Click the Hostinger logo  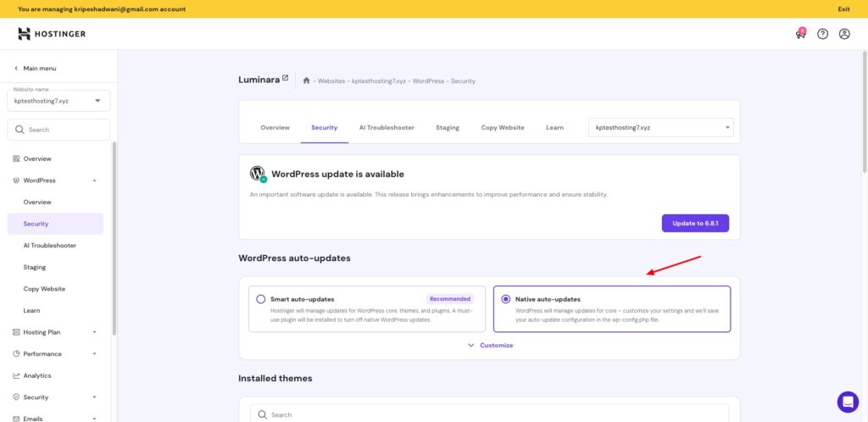[52, 34]
